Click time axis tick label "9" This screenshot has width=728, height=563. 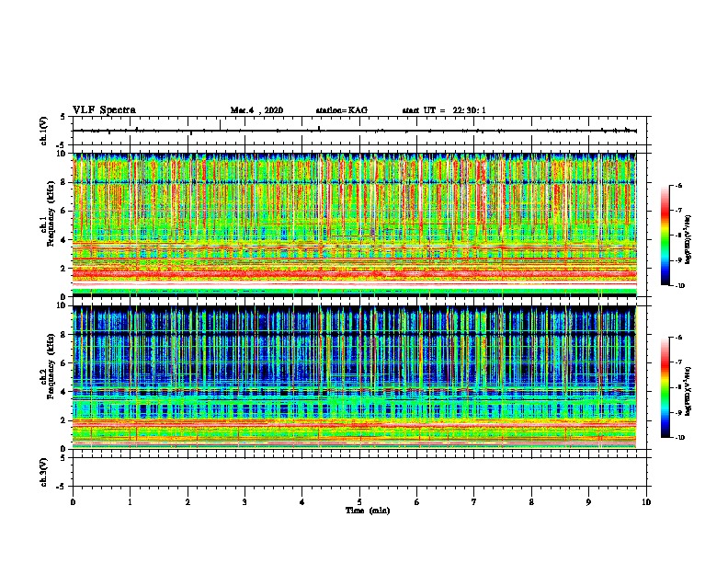(x=588, y=501)
